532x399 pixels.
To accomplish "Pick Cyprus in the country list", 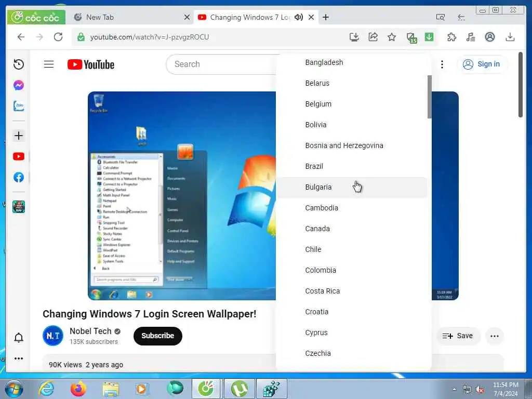I will 352,332.
